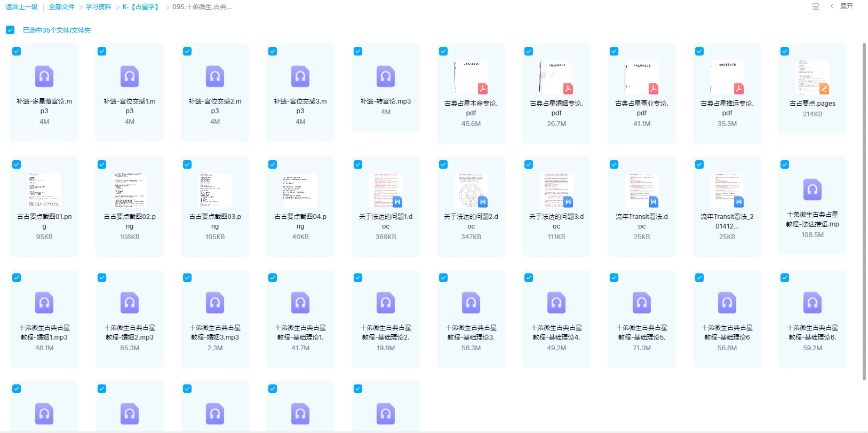
Task: Uncheck 教程-婚姻1.mp3 checkbox
Action: click(17, 278)
